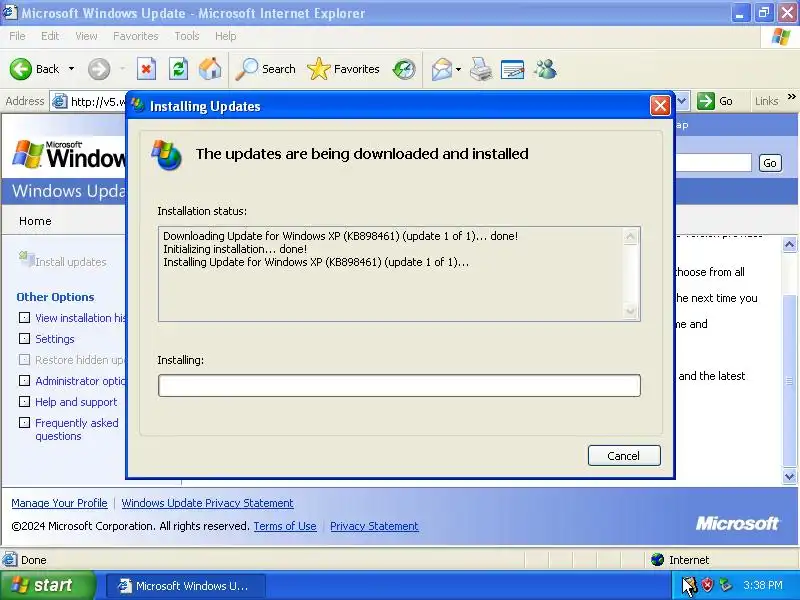Open the Forward button history dropdown arrow
This screenshot has width=800, height=600.
(122, 69)
